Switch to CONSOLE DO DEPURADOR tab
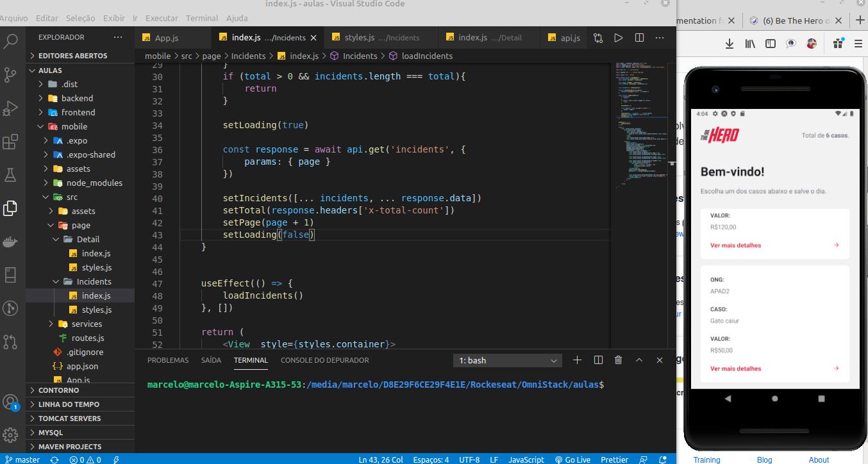868x464 pixels. click(x=325, y=360)
